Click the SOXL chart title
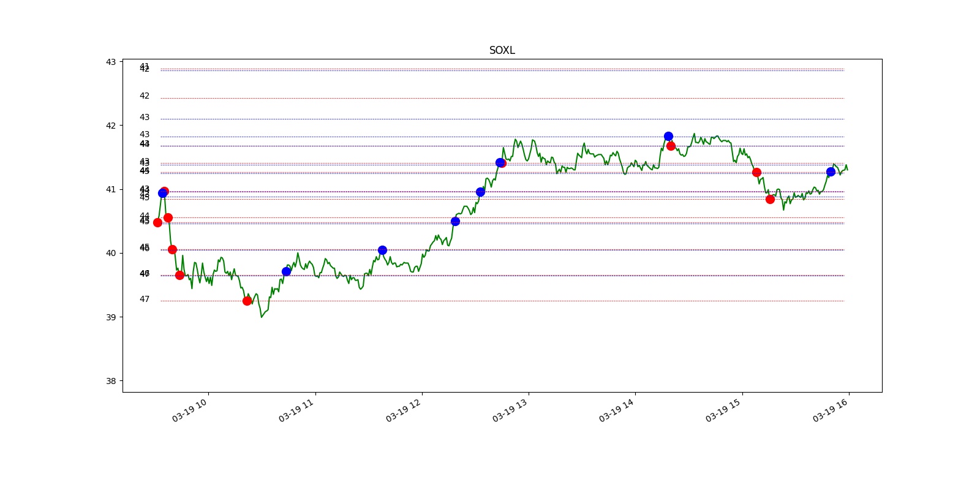 502,50
